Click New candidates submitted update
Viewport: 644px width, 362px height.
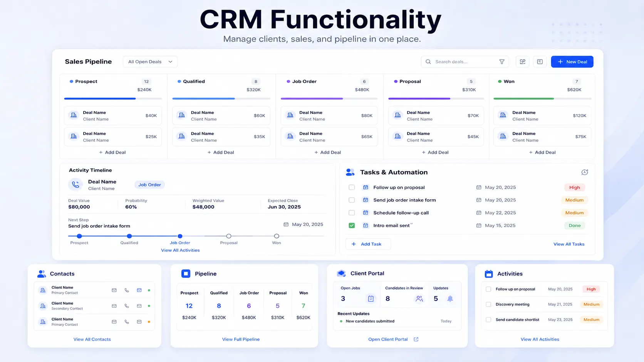click(x=370, y=321)
